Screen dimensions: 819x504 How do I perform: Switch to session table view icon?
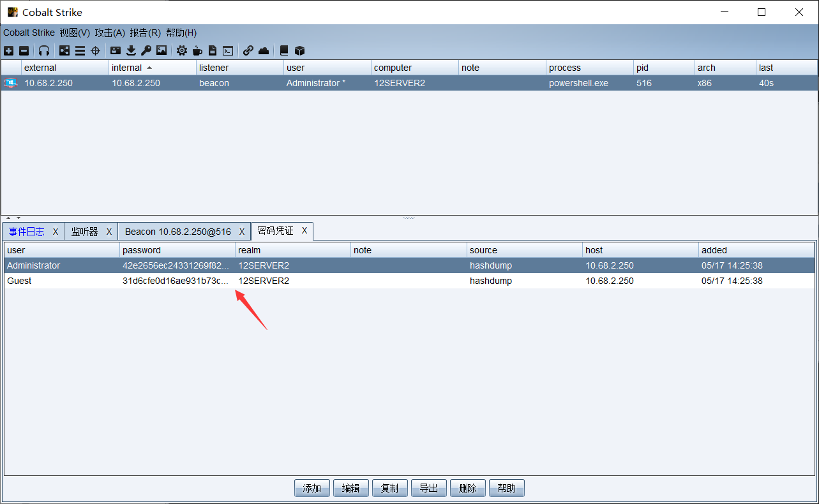pyautogui.click(x=80, y=50)
